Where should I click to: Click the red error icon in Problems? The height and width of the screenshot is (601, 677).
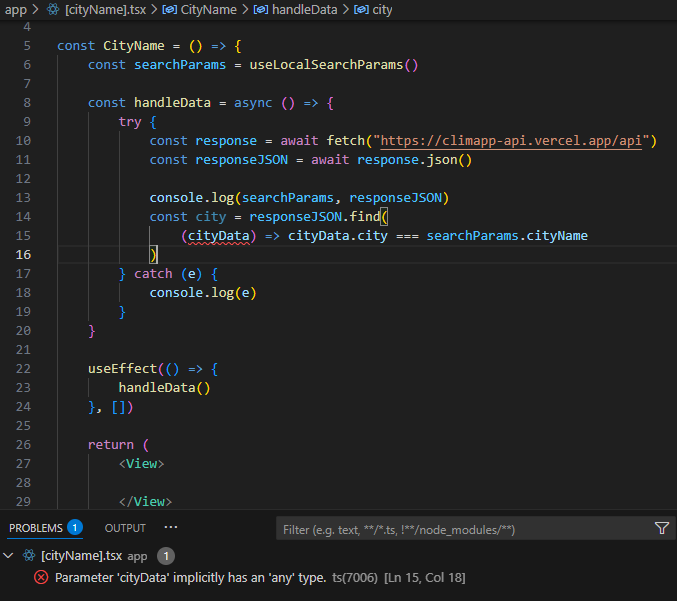(41, 577)
